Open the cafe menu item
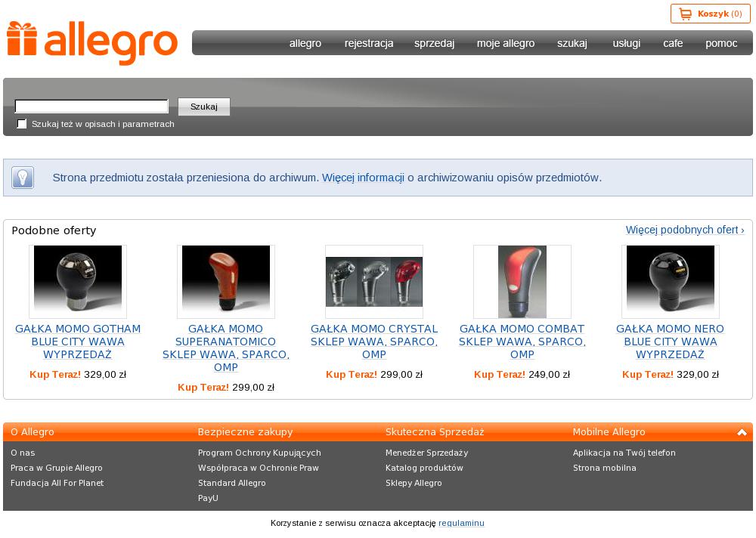756x538 pixels. [x=673, y=43]
